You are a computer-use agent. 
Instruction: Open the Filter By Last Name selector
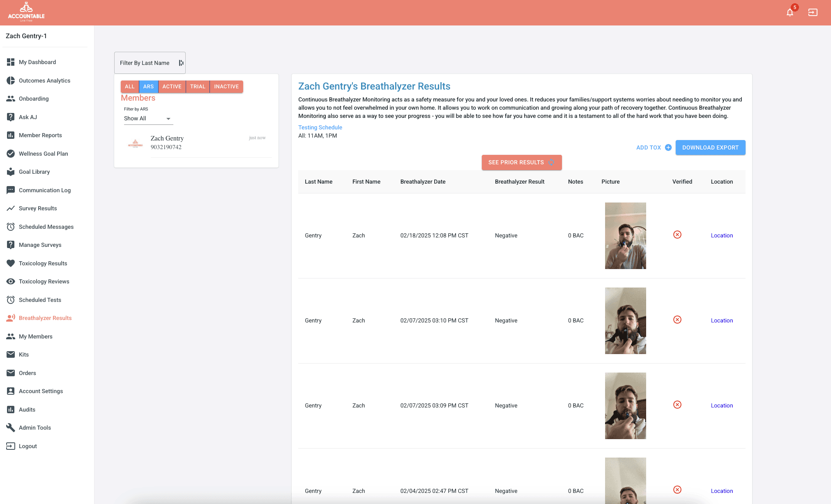point(150,63)
